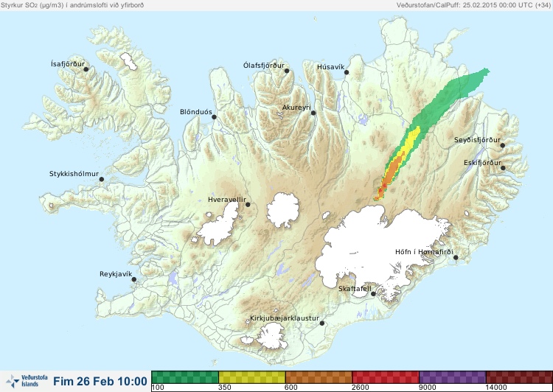Select the Ísafjörður map marker
The width and height of the screenshot is (553, 392).
pos(86,69)
